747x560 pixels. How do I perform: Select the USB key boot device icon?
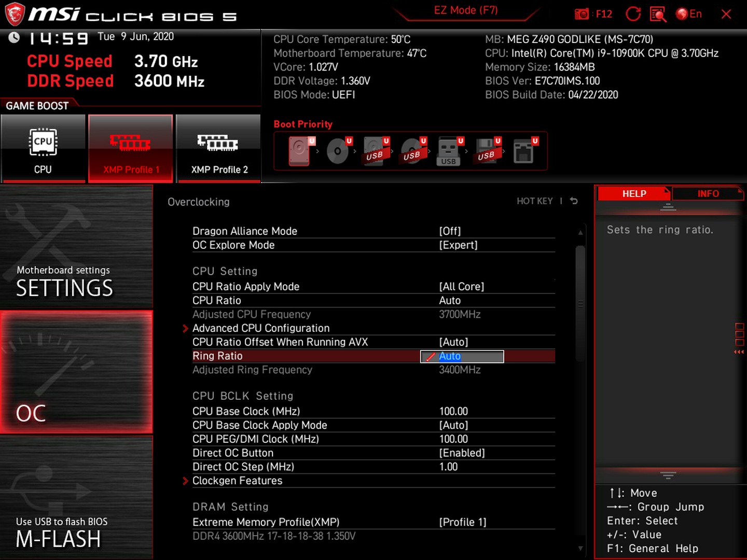pyautogui.click(x=450, y=151)
